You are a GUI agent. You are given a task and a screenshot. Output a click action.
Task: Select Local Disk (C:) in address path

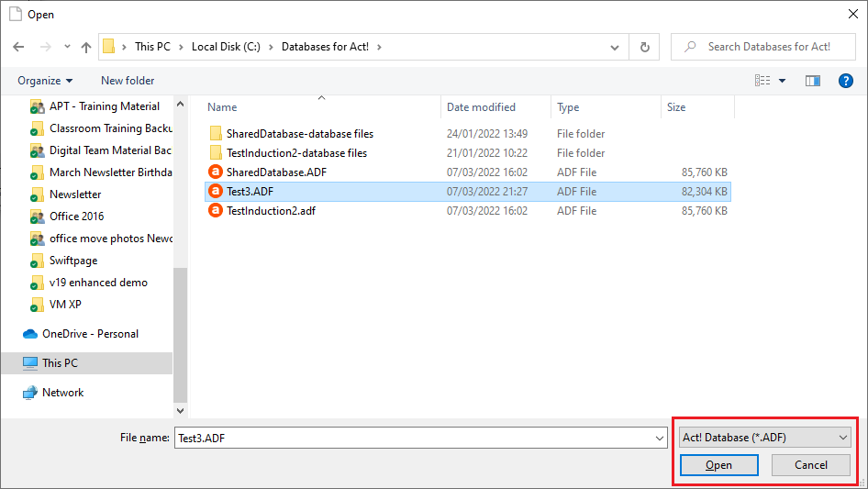226,47
